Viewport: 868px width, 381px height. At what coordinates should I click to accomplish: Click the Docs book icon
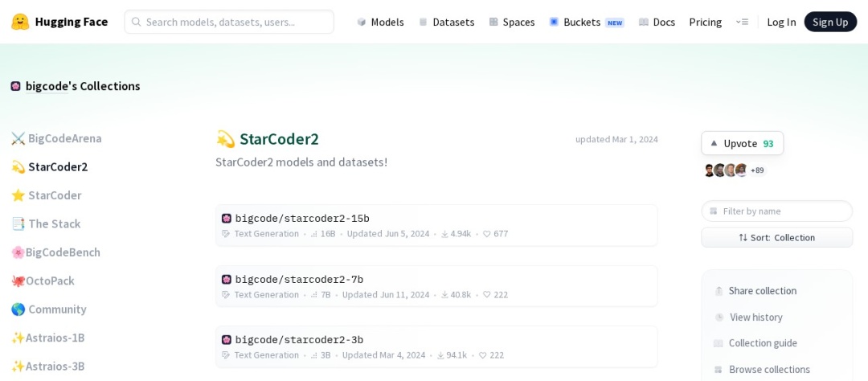[x=643, y=23]
